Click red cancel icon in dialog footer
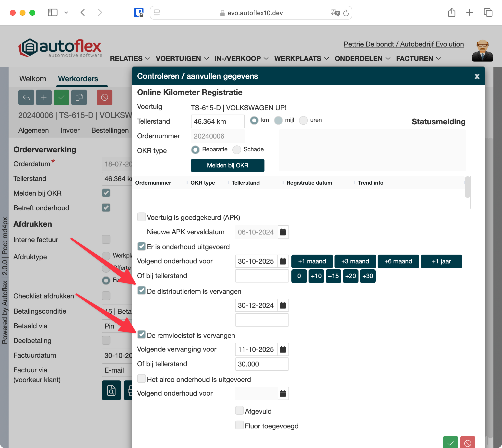Screen dimensions: 502x448 467,443
